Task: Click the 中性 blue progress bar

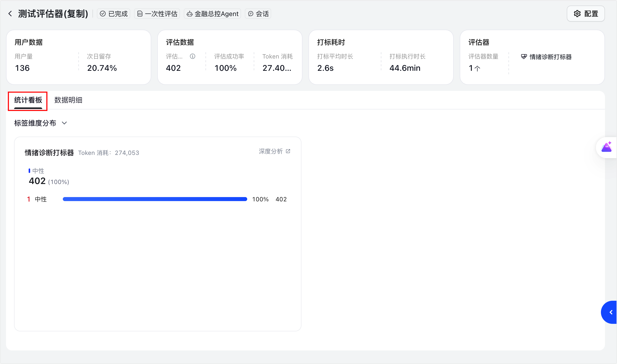Action: coord(155,199)
